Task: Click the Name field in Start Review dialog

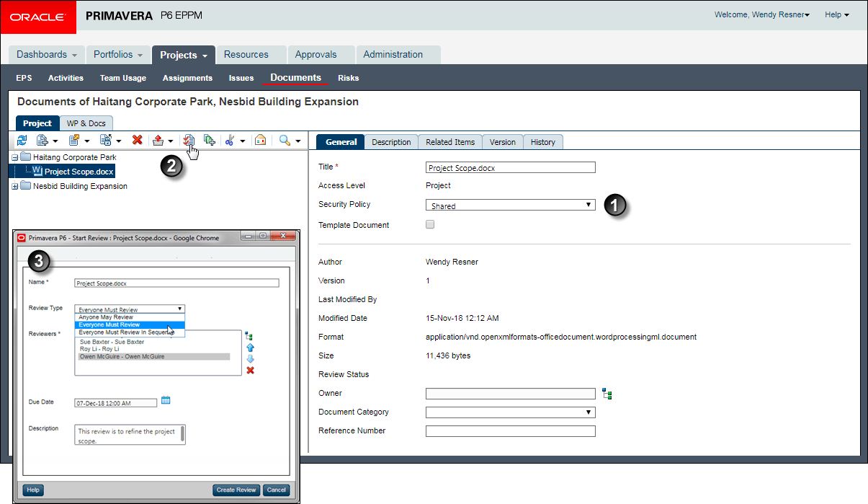Action: 176,283
